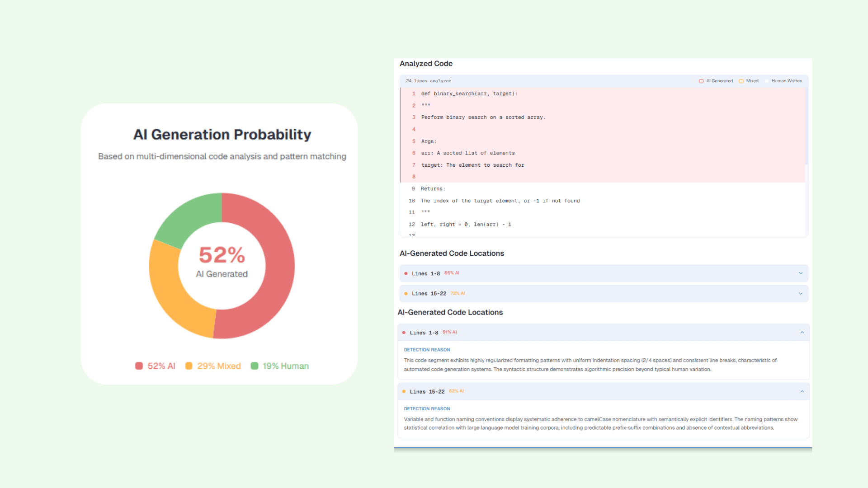Viewport: 868px width, 488px height.
Task: Click the 52% AI Generated center label
Action: click(x=222, y=262)
